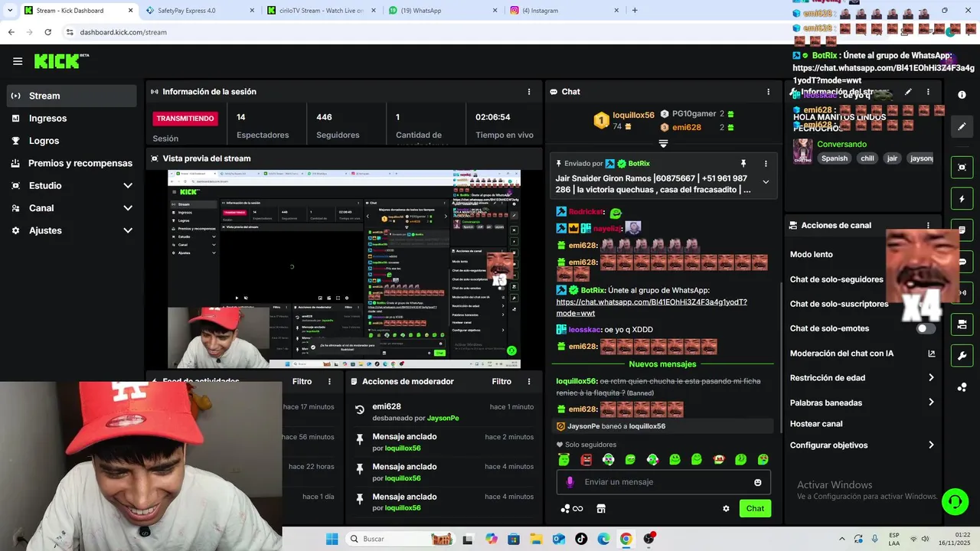
Task: Click the green headset support button
Action: 955,502
